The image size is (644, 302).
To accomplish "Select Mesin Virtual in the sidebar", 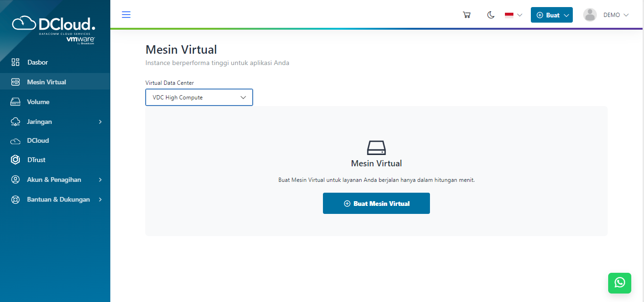I will click(47, 82).
